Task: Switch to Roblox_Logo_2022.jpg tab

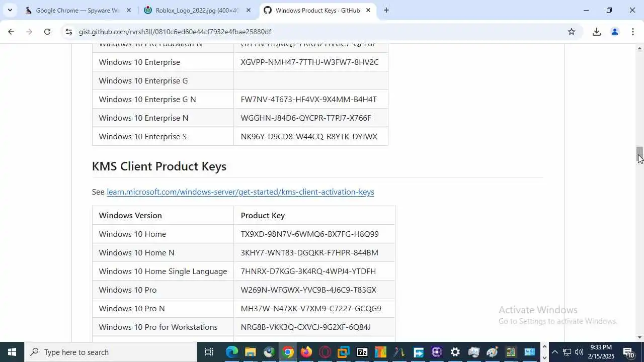Action: 197,10
